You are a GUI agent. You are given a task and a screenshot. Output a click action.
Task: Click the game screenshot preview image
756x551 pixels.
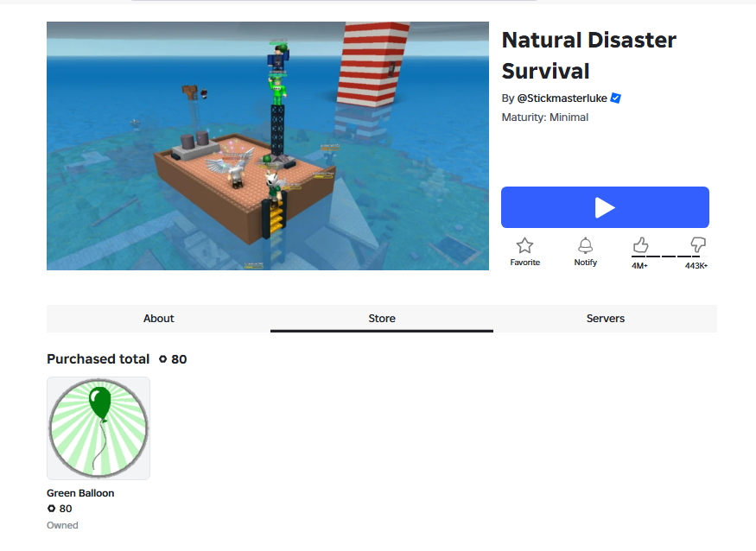[268, 146]
